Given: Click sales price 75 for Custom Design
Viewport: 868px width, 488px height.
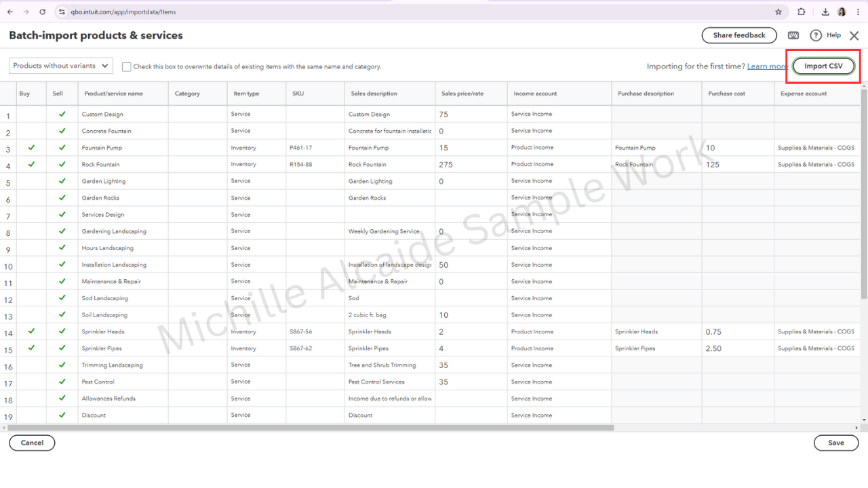Looking at the screenshot, I should point(471,114).
